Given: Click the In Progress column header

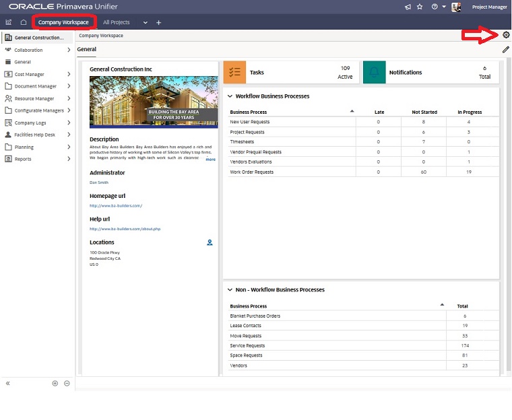Looking at the screenshot, I should pyautogui.click(x=470, y=112).
